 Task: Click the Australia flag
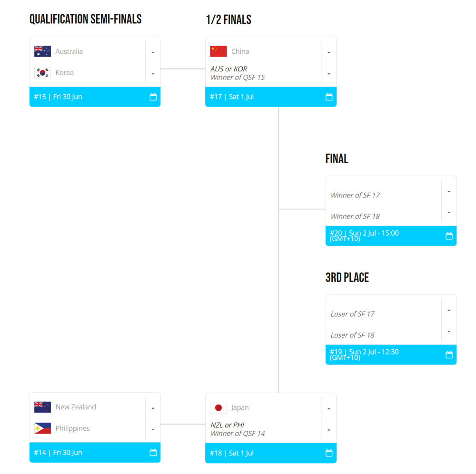(x=42, y=51)
